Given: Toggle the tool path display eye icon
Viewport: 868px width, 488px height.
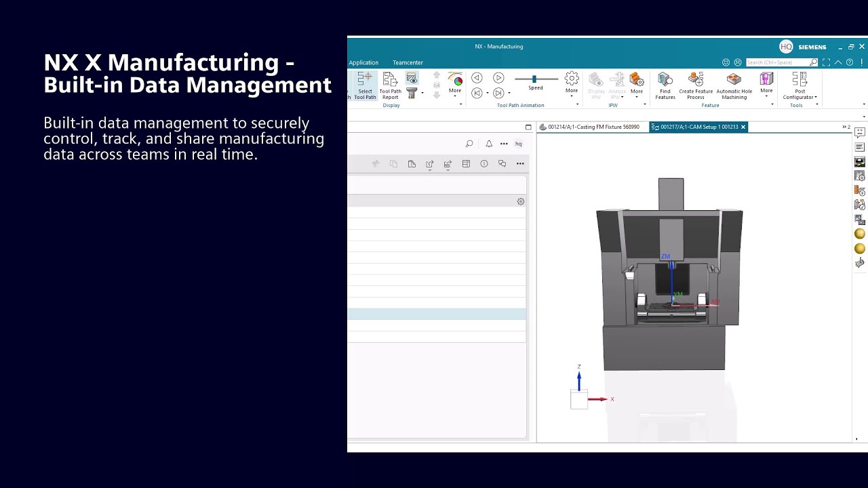Looking at the screenshot, I should point(412,79).
